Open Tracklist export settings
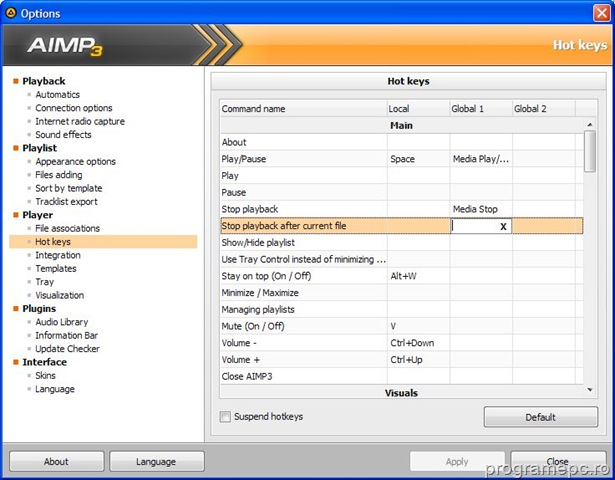 point(66,202)
